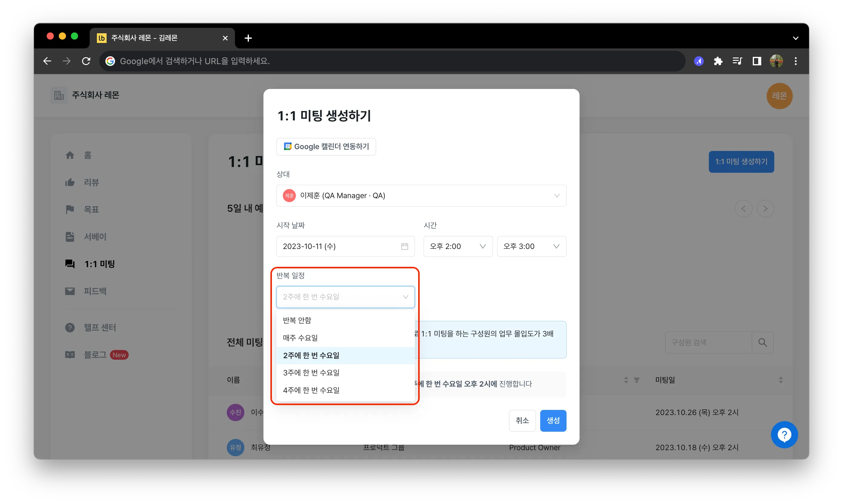Open the start time 오후 2:00 dropdown

[458, 246]
